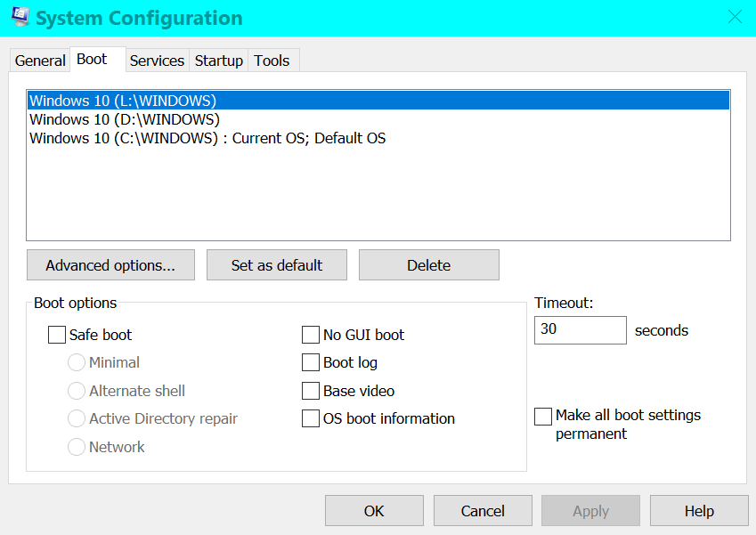Viewport: 756px width, 535px height.
Task: Delete the selected boot entry
Action: 428,265
